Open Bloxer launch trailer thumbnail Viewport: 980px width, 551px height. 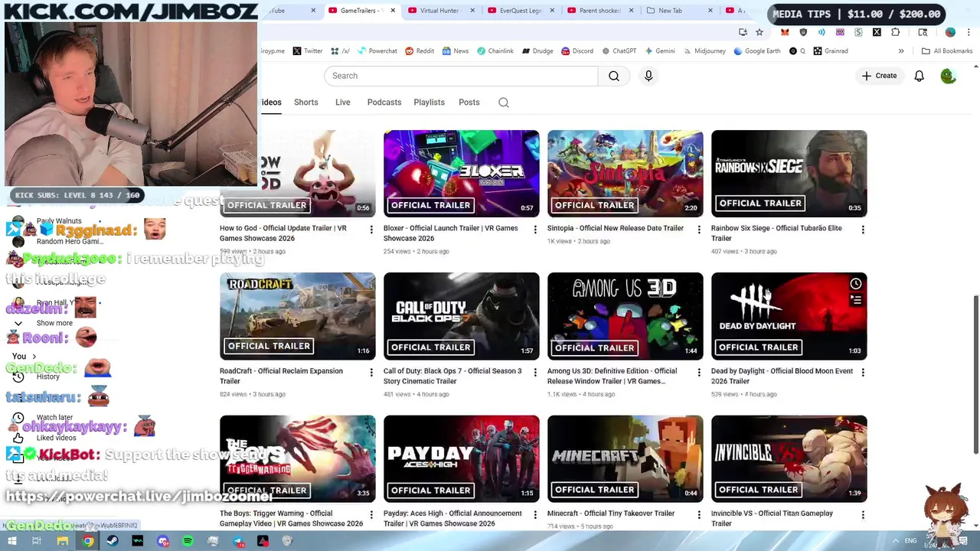(461, 174)
